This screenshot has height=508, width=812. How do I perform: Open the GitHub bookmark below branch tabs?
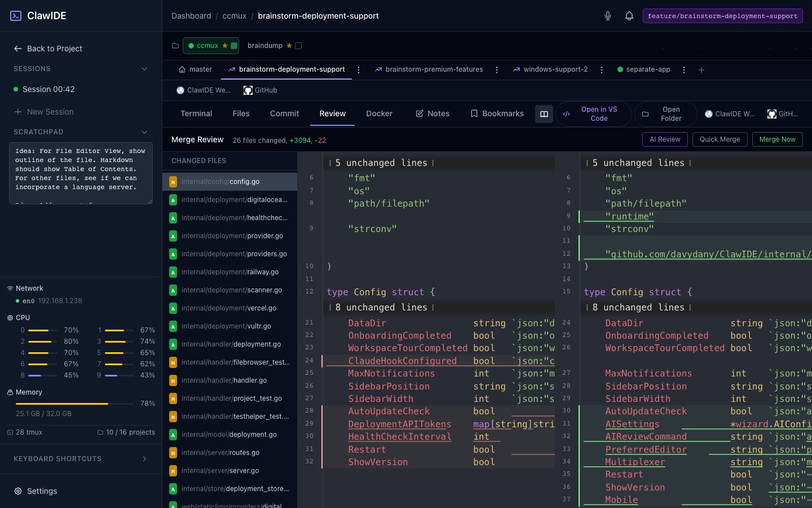pyautogui.click(x=261, y=90)
